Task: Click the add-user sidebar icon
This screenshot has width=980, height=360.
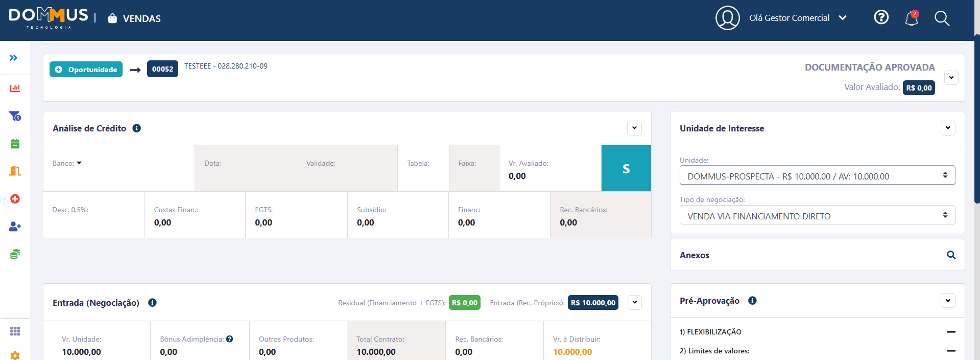Action: (15, 226)
